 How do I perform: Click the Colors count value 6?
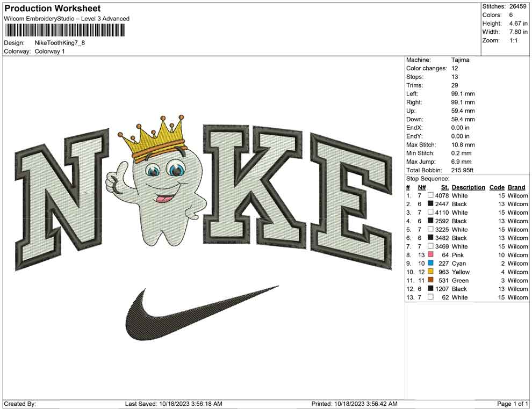[x=511, y=15]
